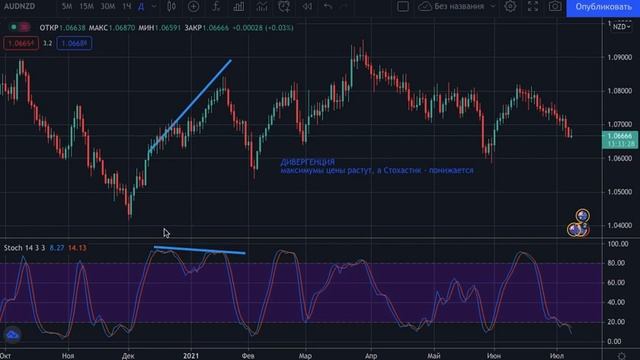The height and width of the screenshot is (360, 640).
Task: Open the financials bar chart icon
Action: click(239, 6)
